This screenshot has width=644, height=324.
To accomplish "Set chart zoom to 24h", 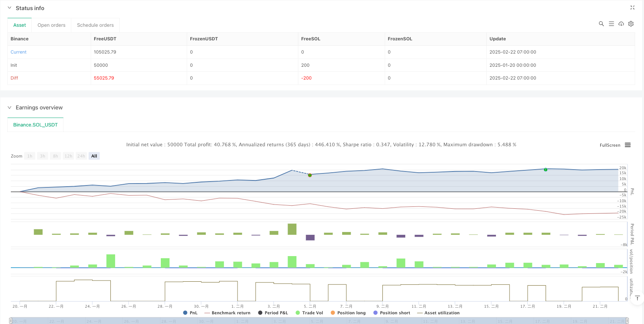I will pyautogui.click(x=81, y=156).
